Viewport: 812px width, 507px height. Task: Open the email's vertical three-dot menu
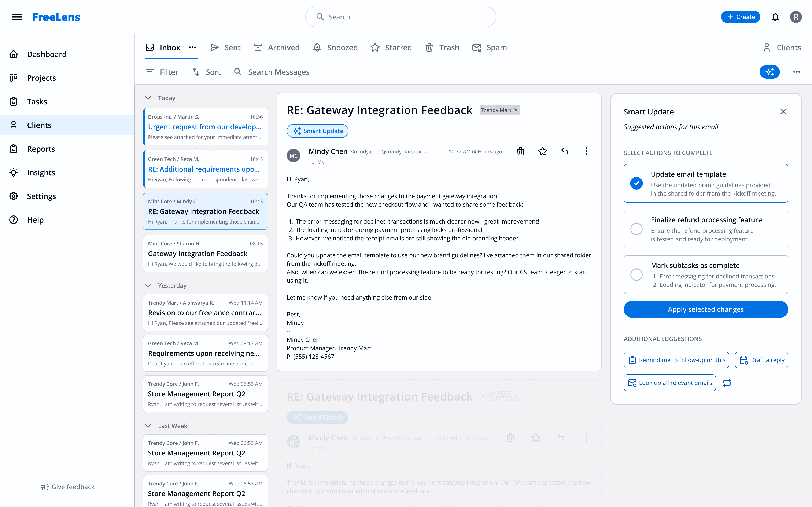(586, 151)
